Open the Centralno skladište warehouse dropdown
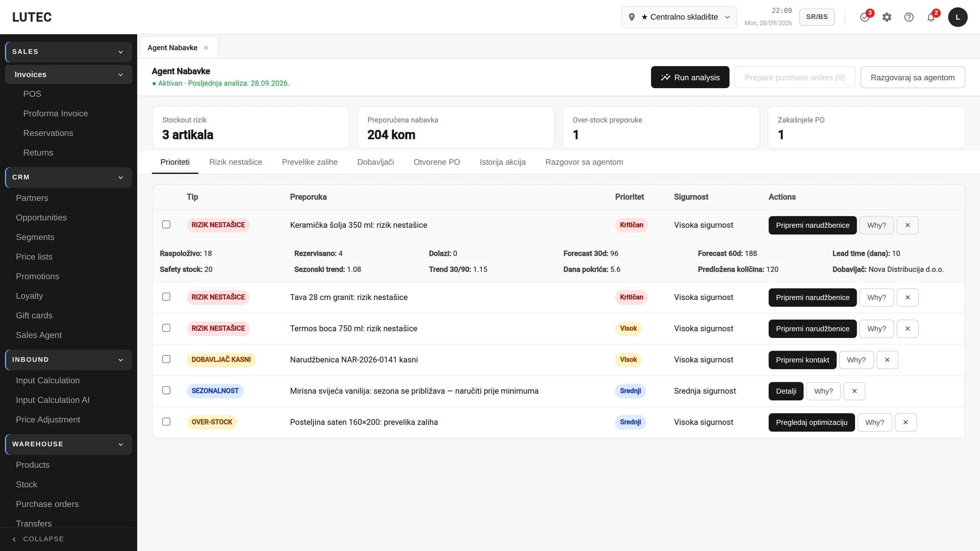Image resolution: width=980 pixels, height=551 pixels. pyautogui.click(x=679, y=17)
